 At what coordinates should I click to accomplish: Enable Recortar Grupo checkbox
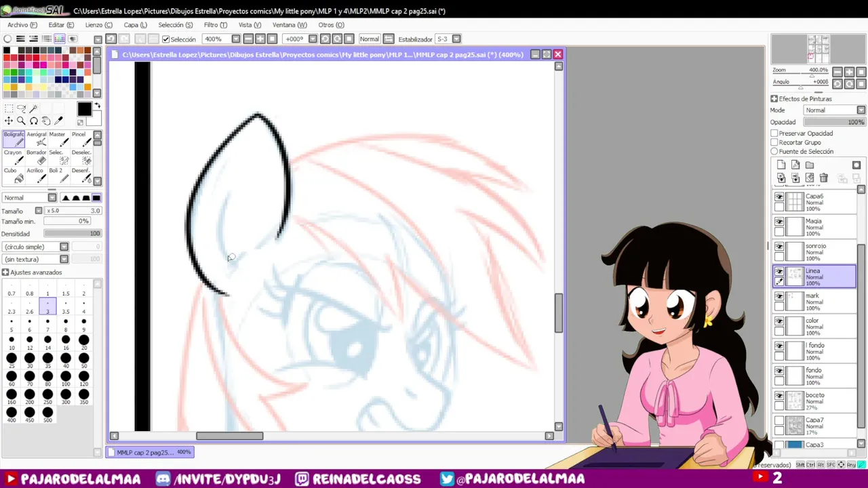[x=774, y=142]
